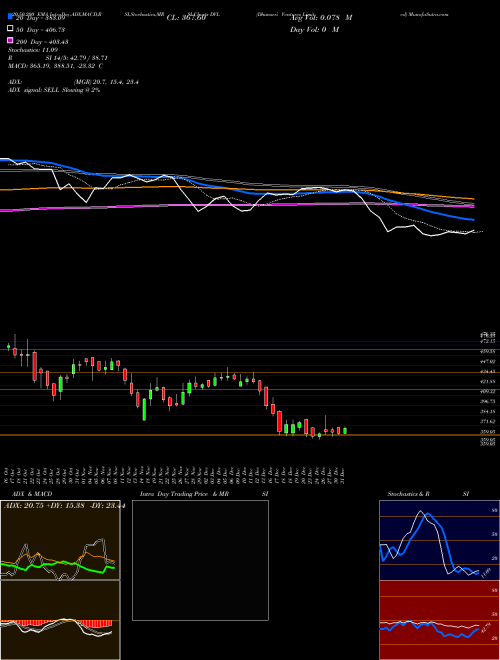Screen dimensions: 500x660
Task: Click the 'Intra Day Trading Price & MRSI' title
Action: 204,494
